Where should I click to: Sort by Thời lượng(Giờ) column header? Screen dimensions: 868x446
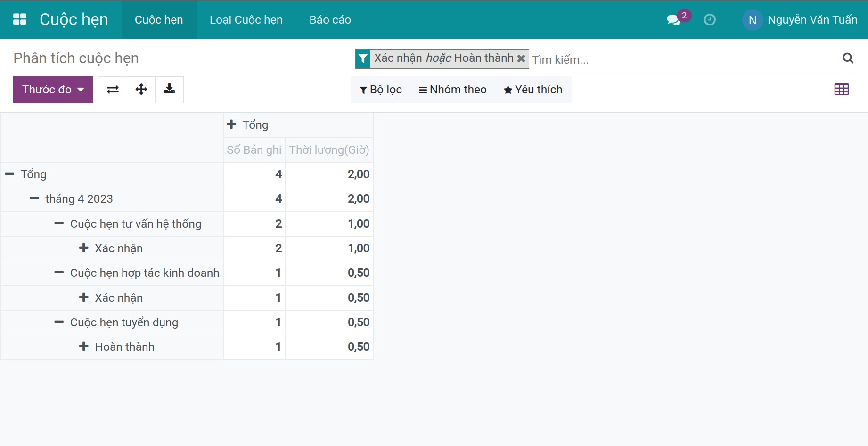pyautogui.click(x=329, y=150)
